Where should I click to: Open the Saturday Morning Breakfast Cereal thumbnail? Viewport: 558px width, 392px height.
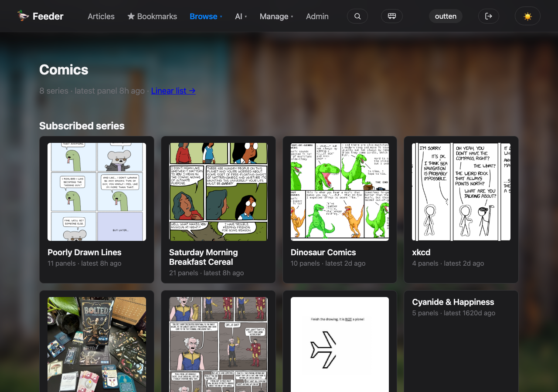tap(218, 192)
